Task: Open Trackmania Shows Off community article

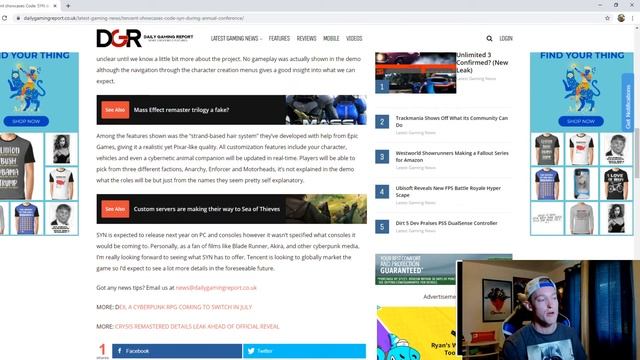Action: (x=451, y=121)
